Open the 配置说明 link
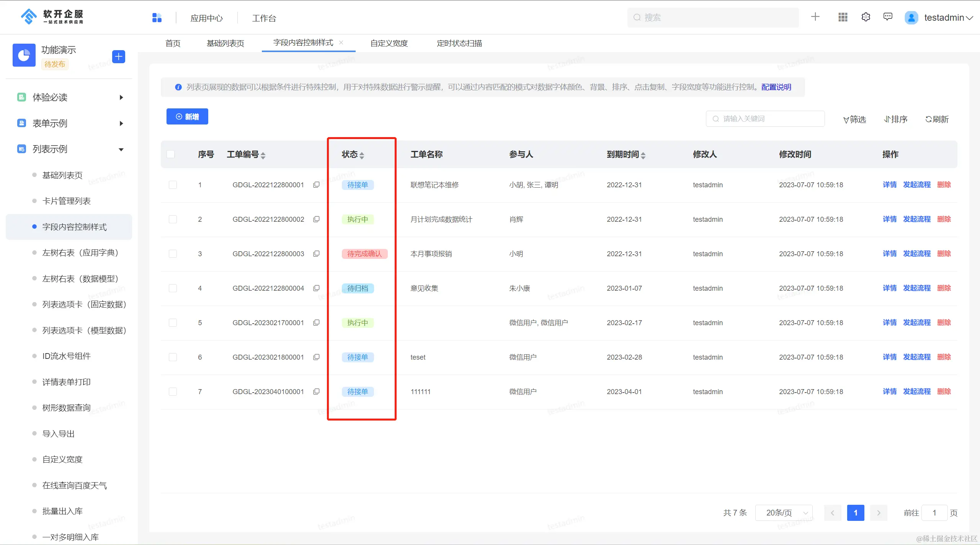Image resolution: width=980 pixels, height=545 pixels. coord(776,87)
